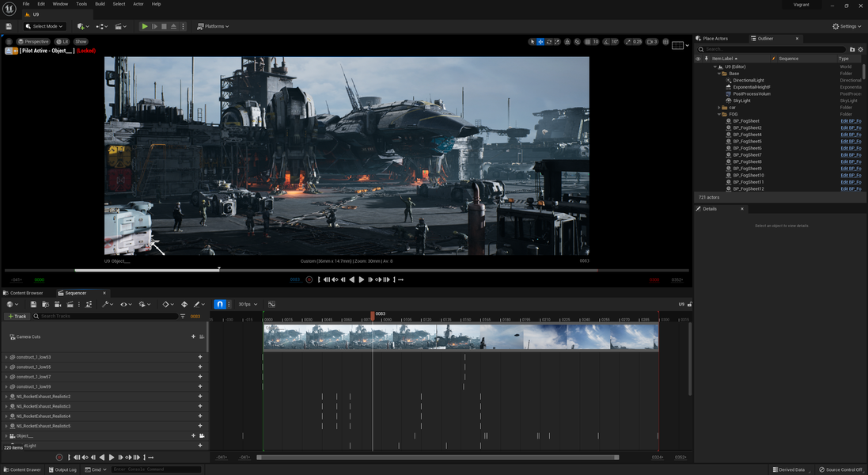
Task: Activate the select objects cursor tool
Action: pos(532,41)
